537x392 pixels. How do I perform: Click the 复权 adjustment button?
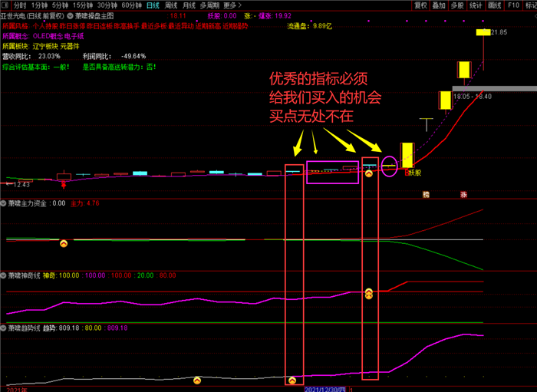420,5
